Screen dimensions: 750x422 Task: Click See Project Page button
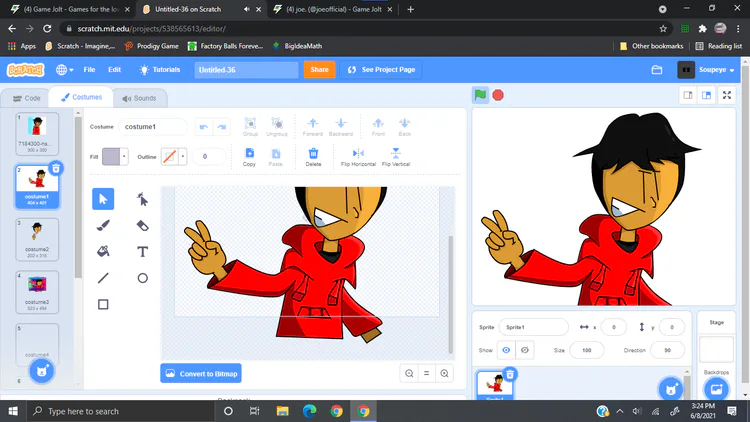381,70
